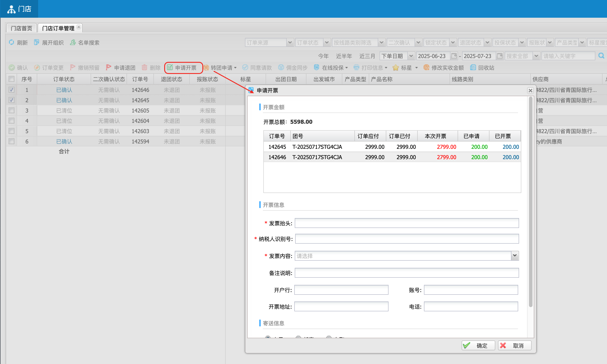Image resolution: width=607 pixels, height=364 pixels.
Task: Select the 142645 row in invoice table
Action: tap(392, 147)
